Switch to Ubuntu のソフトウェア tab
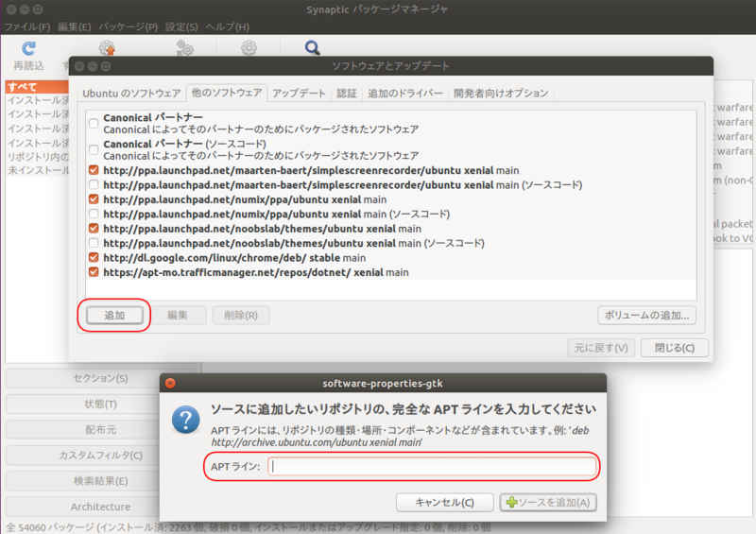756x534 pixels. click(131, 94)
